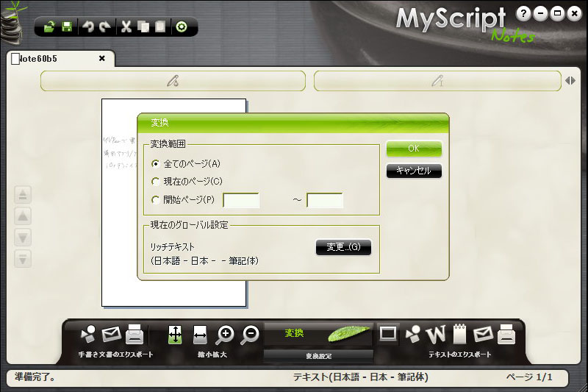Go to next page arrow button
588x392 pixels.
[x=23, y=238]
